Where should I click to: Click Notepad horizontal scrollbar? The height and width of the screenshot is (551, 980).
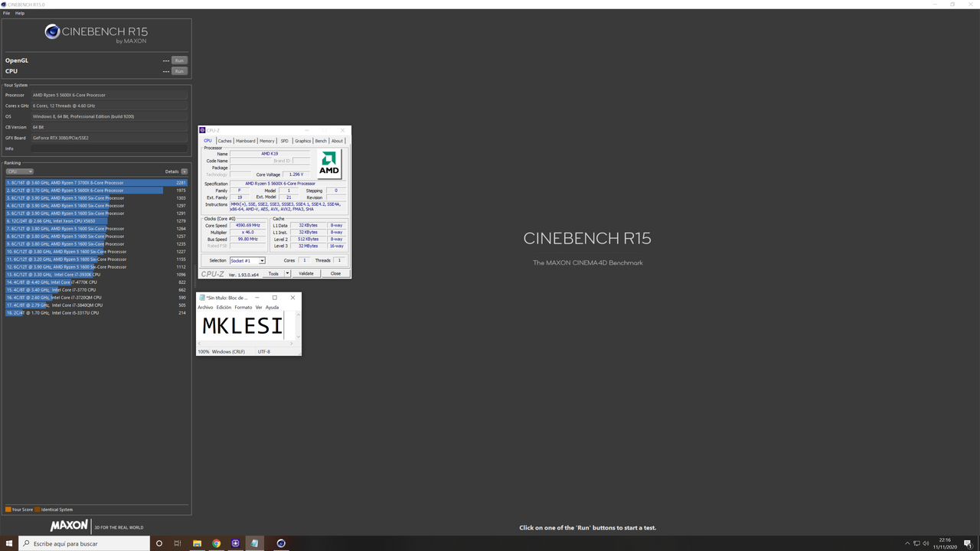click(x=247, y=344)
